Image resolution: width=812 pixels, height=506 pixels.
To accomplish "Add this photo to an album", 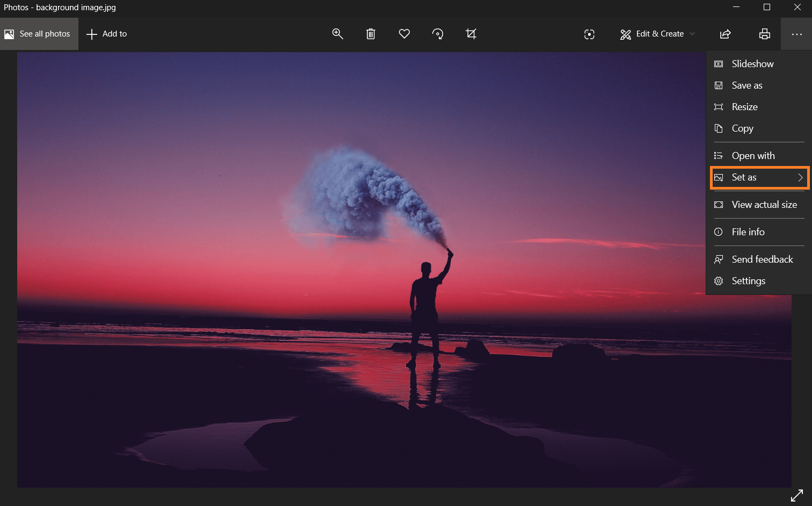I will [x=106, y=33].
